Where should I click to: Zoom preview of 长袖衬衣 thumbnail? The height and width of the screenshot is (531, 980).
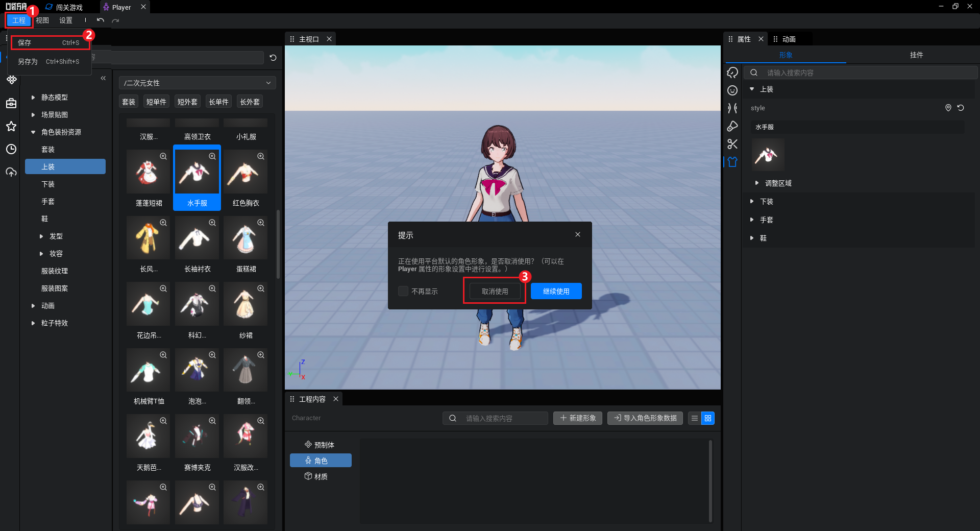point(212,223)
